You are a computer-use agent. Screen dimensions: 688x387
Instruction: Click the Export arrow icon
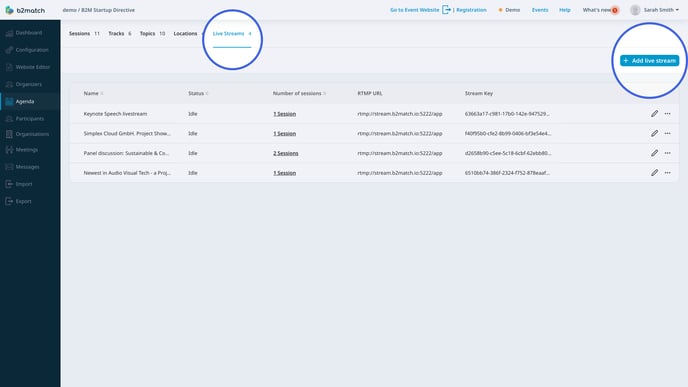pos(9,201)
